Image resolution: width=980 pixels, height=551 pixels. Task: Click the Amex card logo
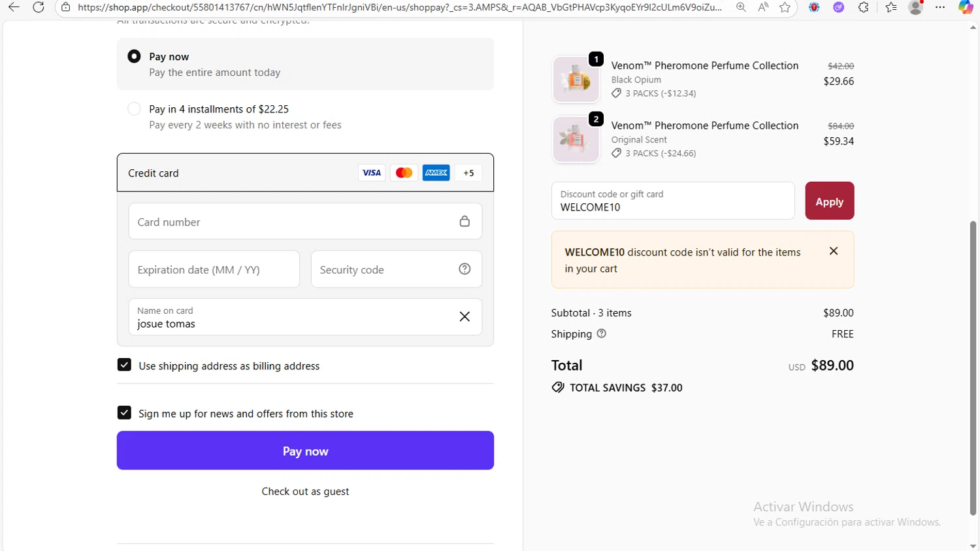436,173
